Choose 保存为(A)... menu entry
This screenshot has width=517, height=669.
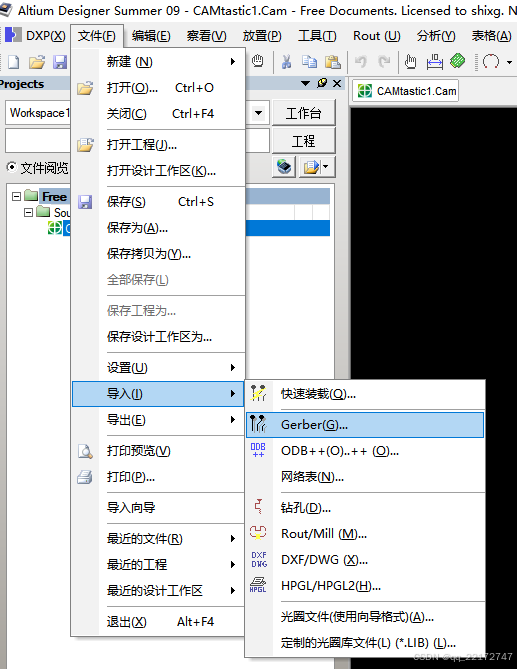pyautogui.click(x=158, y=228)
